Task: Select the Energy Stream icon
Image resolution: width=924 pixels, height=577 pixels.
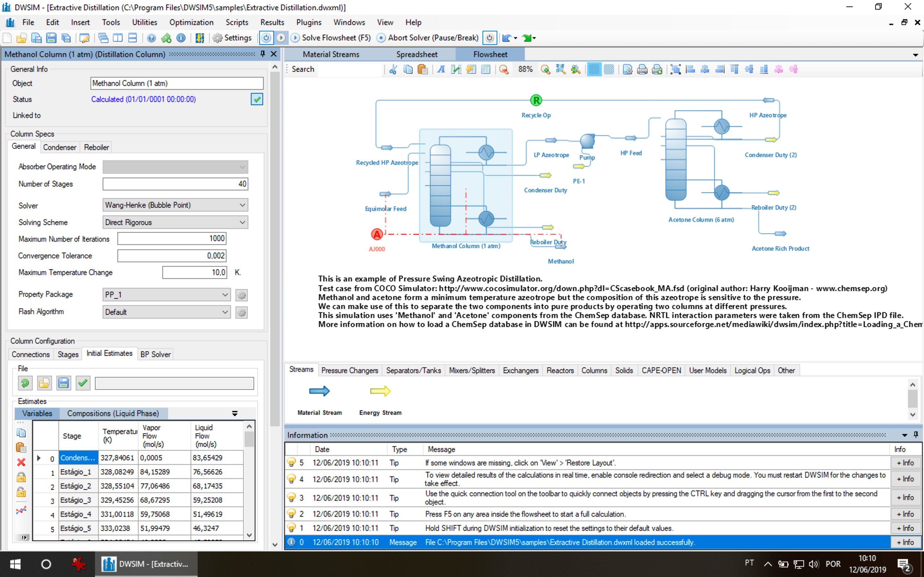Action: click(x=380, y=391)
